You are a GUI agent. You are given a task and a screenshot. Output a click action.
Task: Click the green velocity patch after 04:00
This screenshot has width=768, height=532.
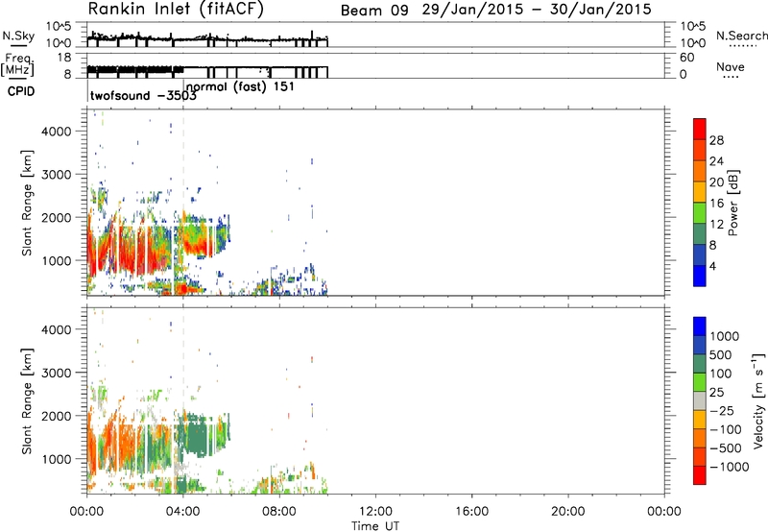tap(199, 437)
